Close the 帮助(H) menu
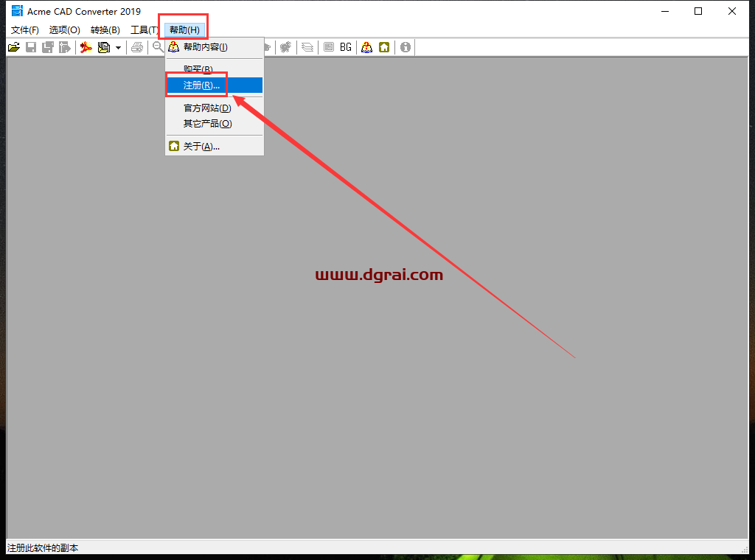755x560 pixels. coord(184,29)
